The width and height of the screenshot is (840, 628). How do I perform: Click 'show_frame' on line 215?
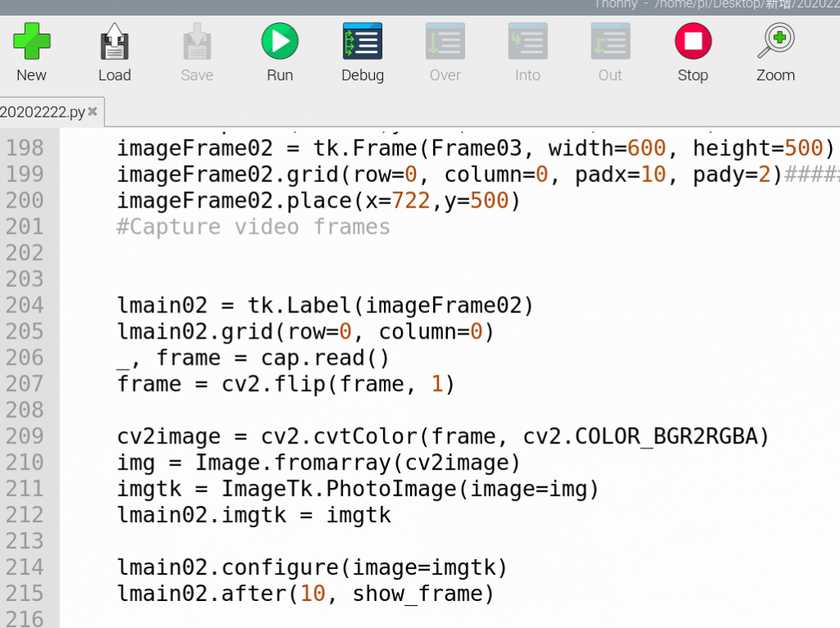tap(418, 594)
